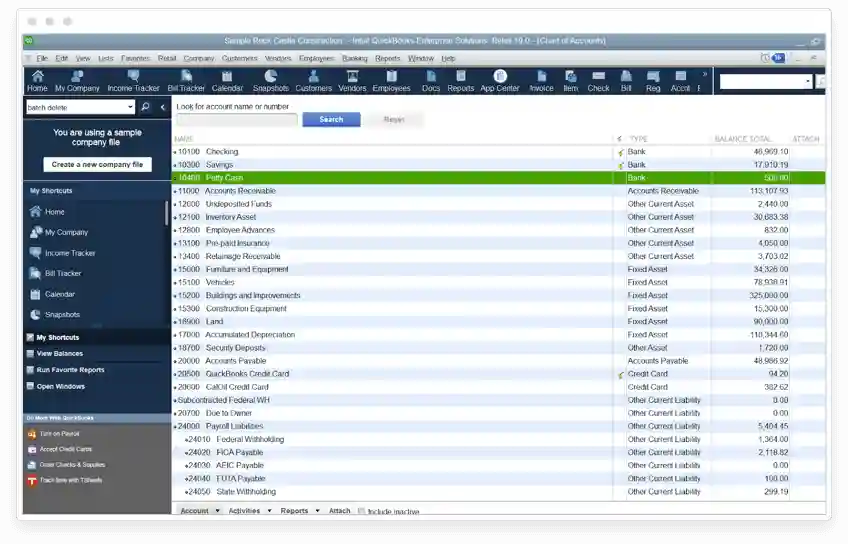Select the 24010 Federal Withholding row
The image size is (848, 544).
pos(499,439)
